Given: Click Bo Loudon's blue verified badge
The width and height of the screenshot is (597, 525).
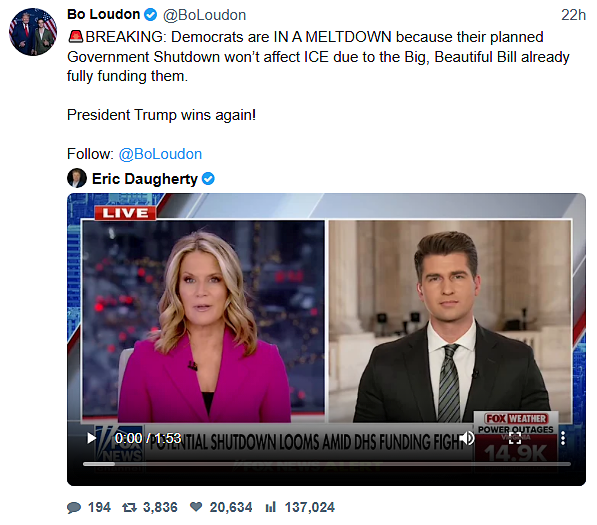Looking at the screenshot, I should point(151,15).
